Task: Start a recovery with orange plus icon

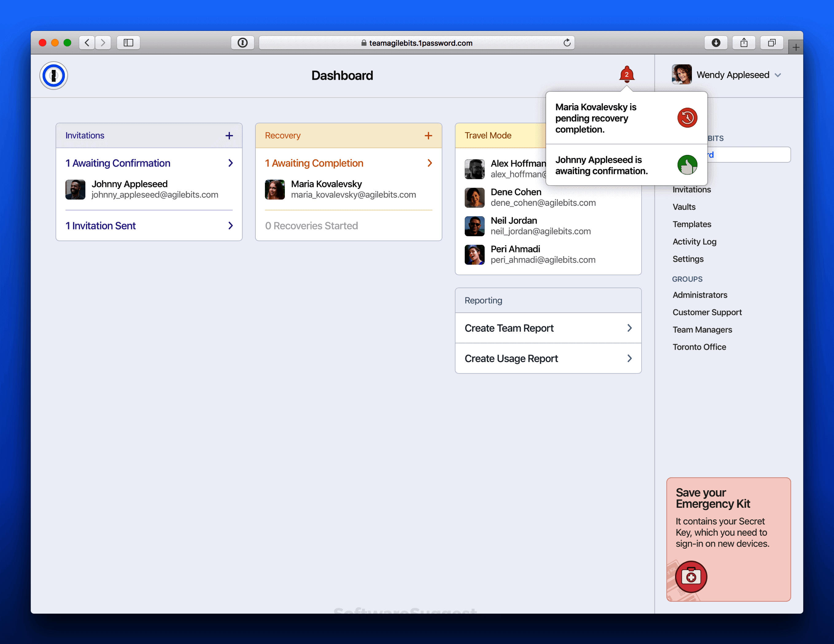Action: pyautogui.click(x=429, y=136)
